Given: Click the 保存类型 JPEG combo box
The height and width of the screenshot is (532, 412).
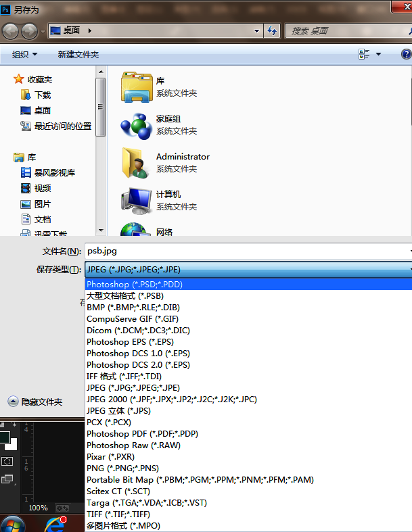Looking at the screenshot, I should [x=248, y=270].
